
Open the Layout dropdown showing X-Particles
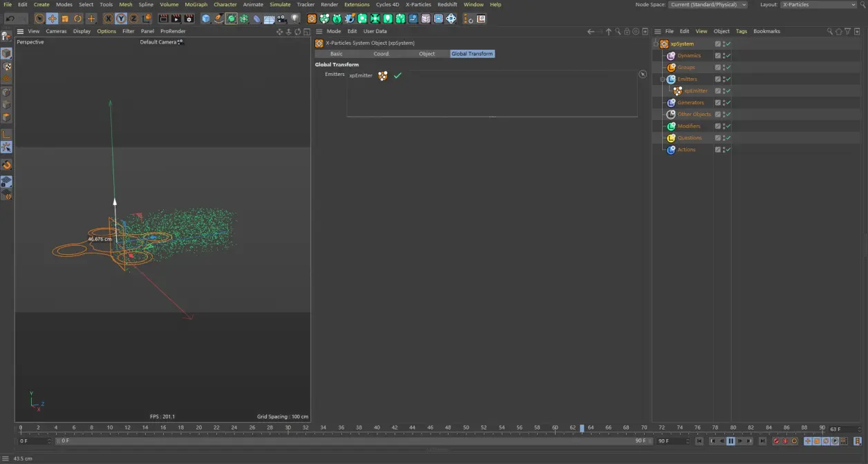coord(818,4)
